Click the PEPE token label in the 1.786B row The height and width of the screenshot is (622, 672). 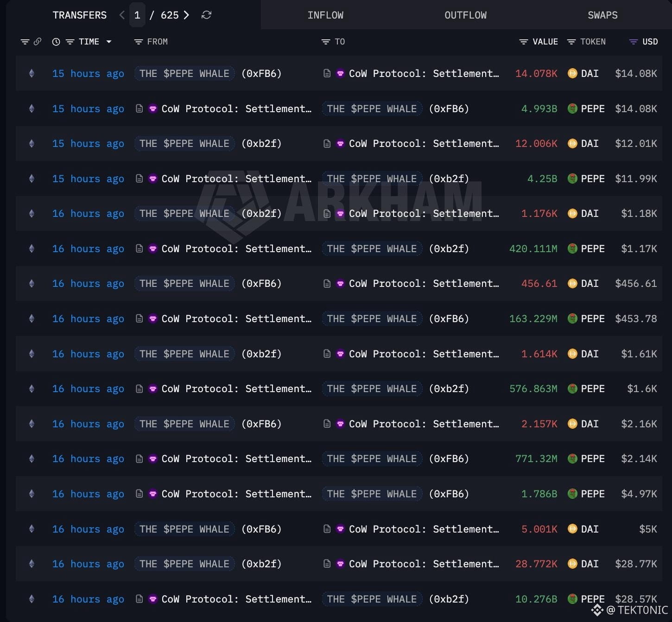point(593,494)
